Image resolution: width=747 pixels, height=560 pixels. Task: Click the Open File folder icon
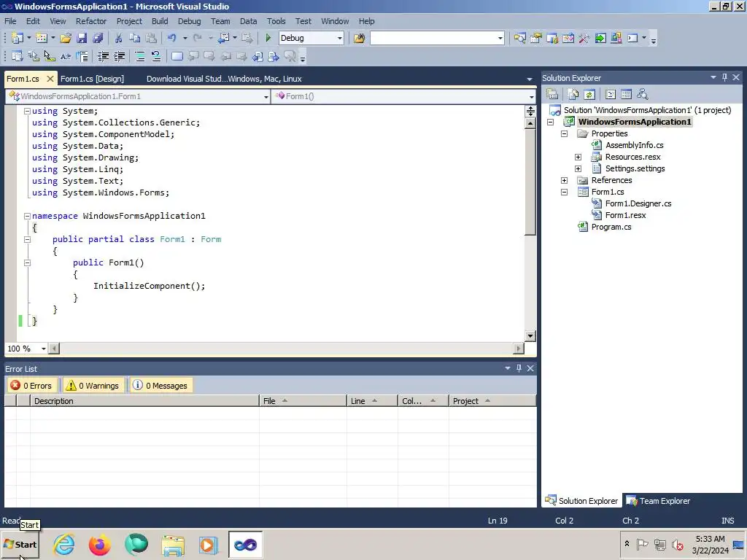coord(66,38)
